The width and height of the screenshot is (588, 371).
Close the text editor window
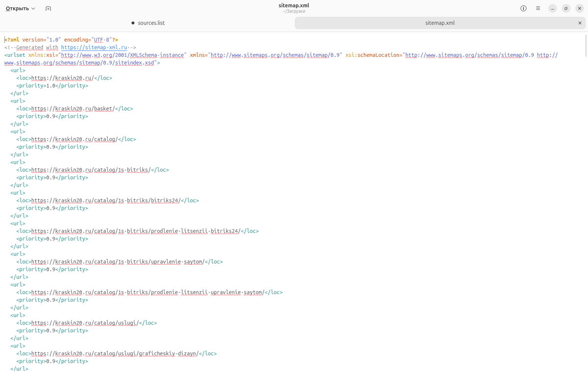coord(580,8)
